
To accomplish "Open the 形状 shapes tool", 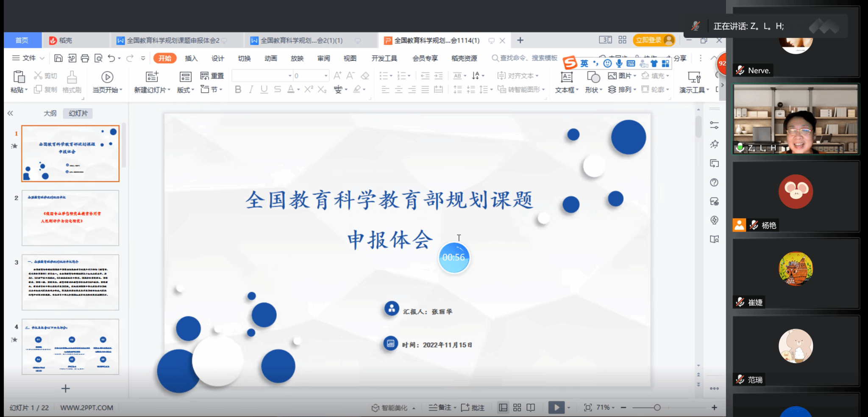I will coord(593,77).
